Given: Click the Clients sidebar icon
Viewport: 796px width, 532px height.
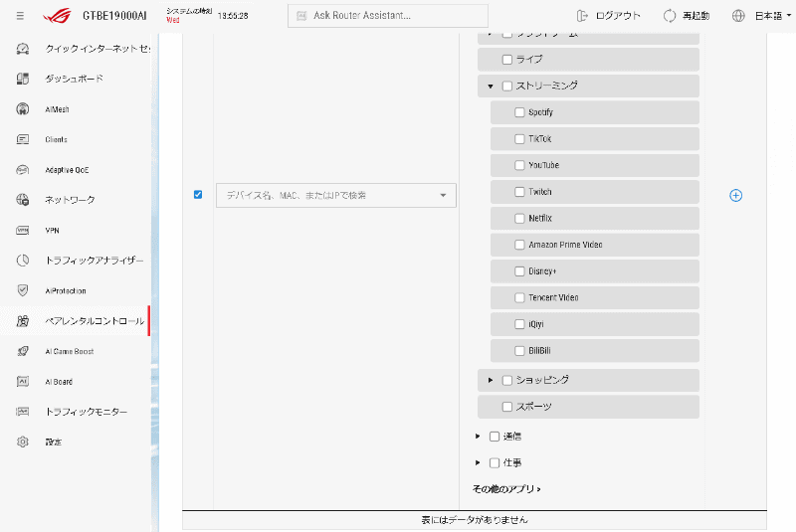Looking at the screenshot, I should pos(22,139).
